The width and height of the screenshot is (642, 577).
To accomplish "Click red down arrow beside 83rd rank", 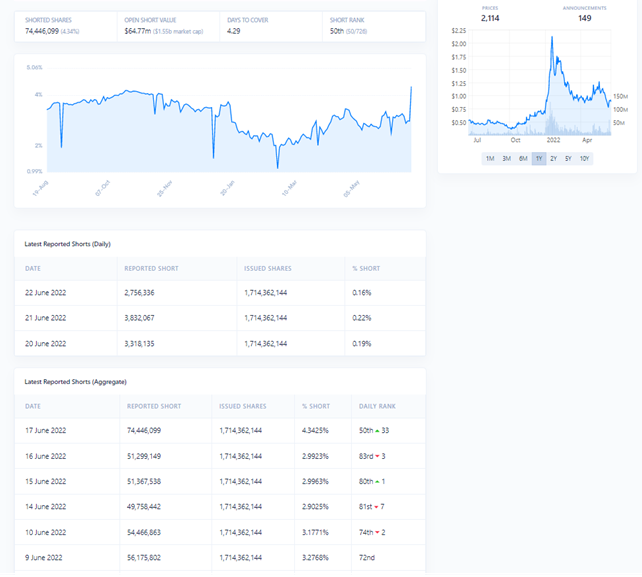I will (x=378, y=456).
